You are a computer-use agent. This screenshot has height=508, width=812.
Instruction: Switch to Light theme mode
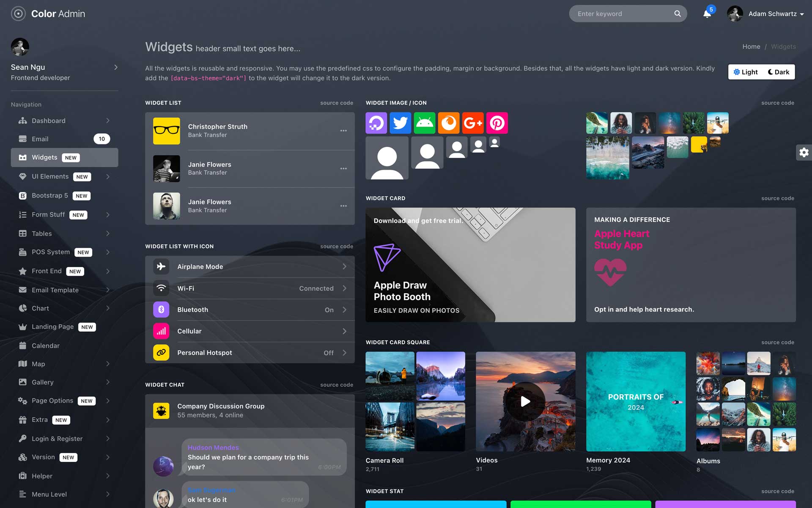pos(746,72)
